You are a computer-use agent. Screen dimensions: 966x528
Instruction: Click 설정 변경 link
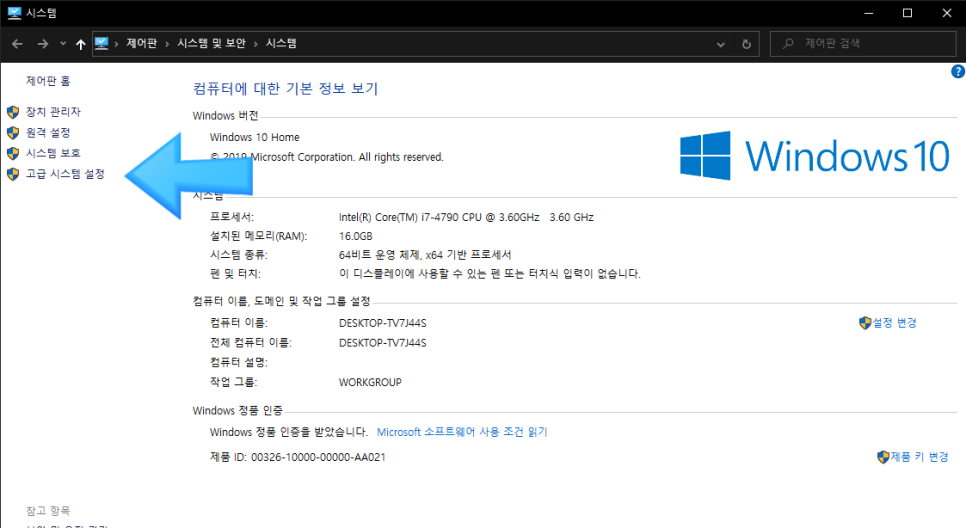coord(895,322)
